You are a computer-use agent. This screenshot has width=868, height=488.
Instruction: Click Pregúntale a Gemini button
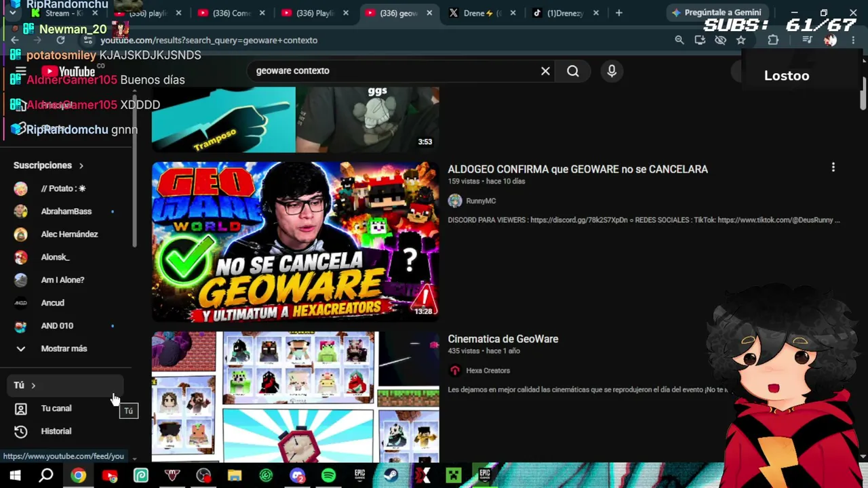[719, 13]
